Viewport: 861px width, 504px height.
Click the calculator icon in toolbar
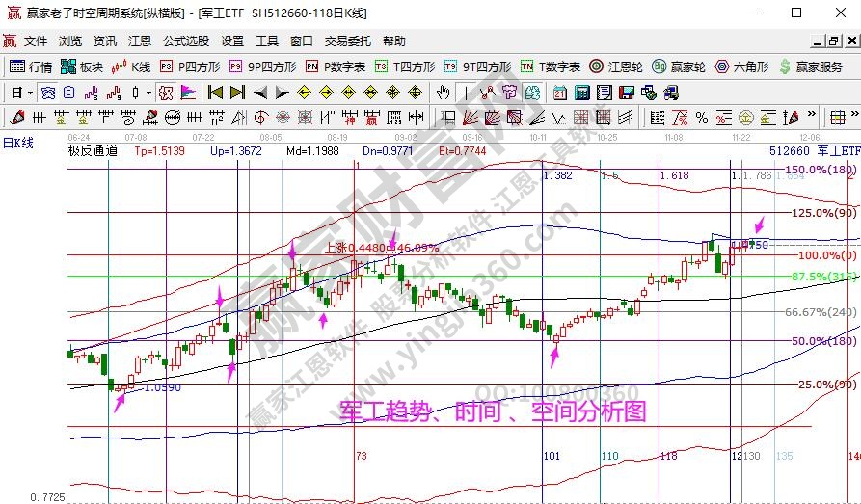click(x=582, y=93)
